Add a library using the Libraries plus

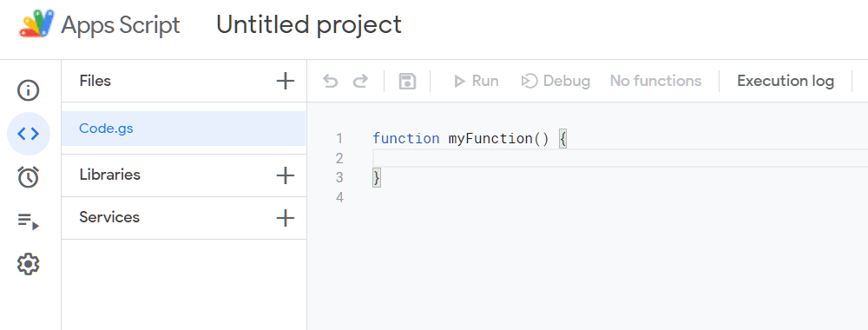click(x=285, y=175)
